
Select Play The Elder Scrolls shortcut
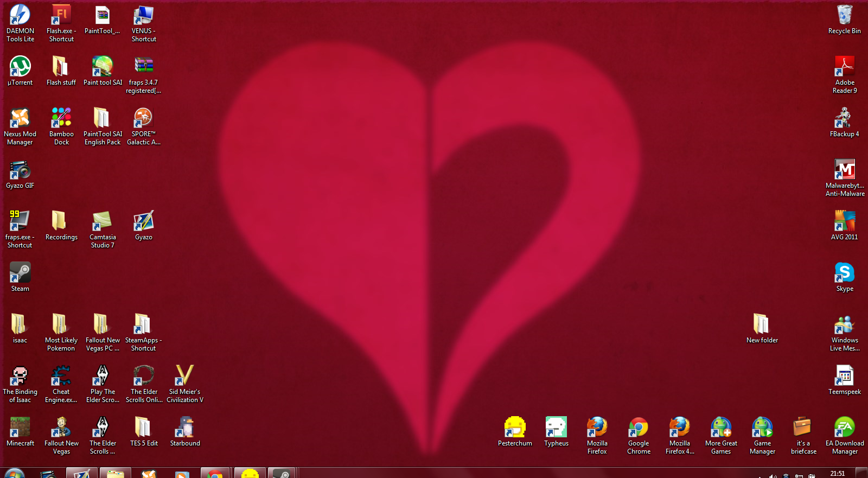coord(103,384)
